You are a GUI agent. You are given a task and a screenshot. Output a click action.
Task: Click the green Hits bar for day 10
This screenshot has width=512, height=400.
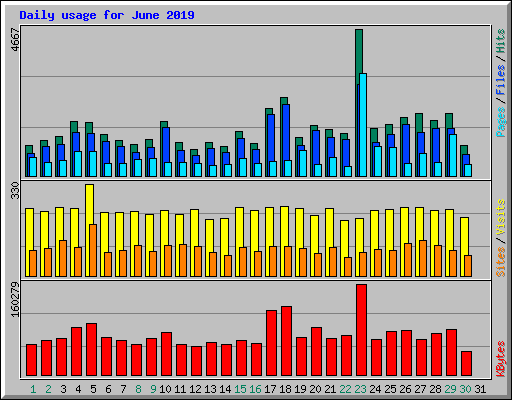tap(164, 124)
